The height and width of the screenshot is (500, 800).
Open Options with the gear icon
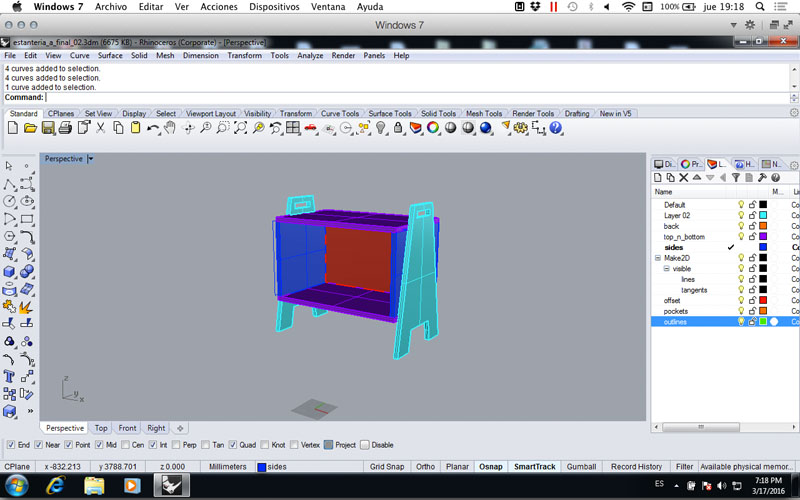[x=521, y=128]
